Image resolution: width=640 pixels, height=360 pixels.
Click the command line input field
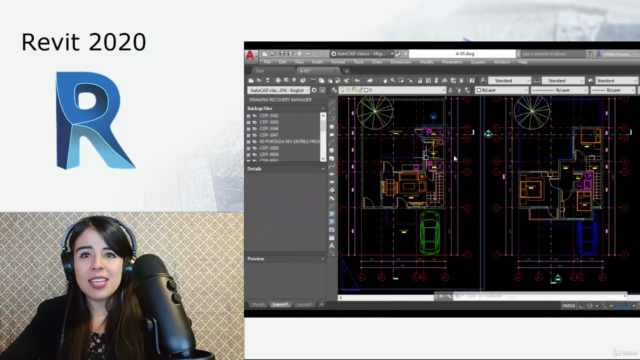pos(539,296)
